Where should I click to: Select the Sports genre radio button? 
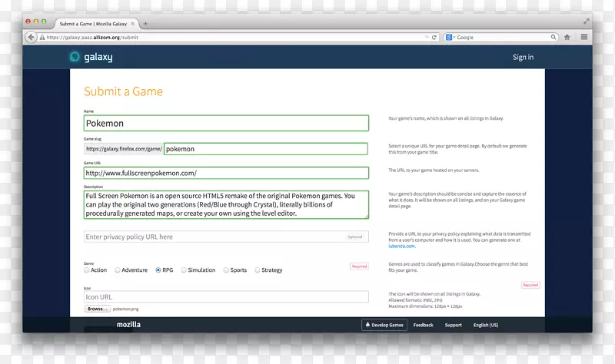(226, 270)
